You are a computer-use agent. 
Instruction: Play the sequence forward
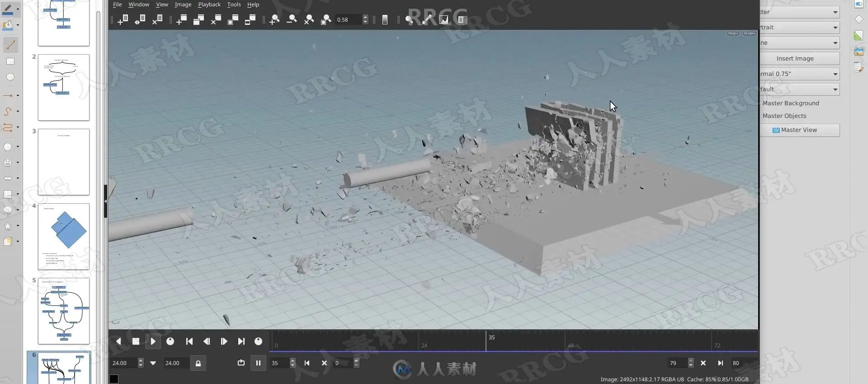point(153,342)
